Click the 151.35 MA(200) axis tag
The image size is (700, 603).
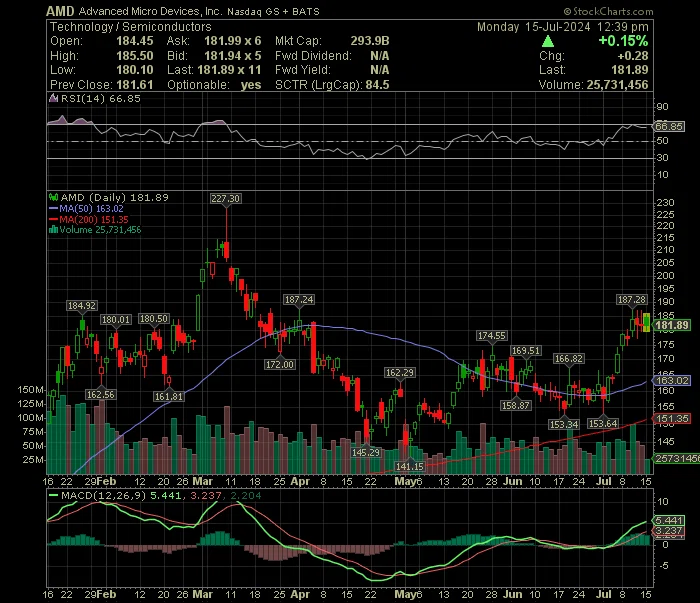pyautogui.click(x=672, y=419)
